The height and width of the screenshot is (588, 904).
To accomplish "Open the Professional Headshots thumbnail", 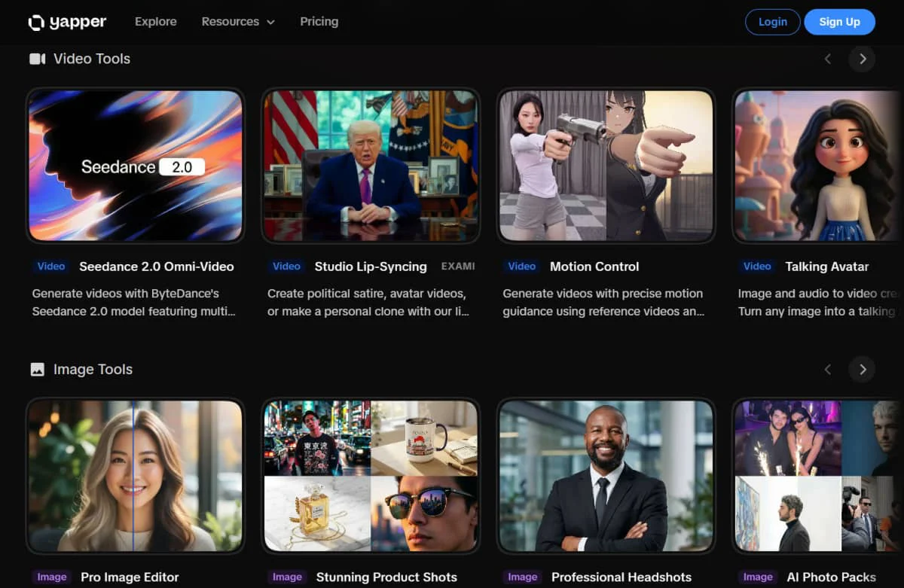I will [606, 476].
